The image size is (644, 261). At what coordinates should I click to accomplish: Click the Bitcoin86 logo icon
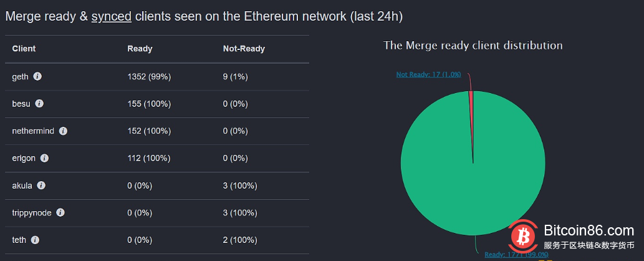pos(523,237)
